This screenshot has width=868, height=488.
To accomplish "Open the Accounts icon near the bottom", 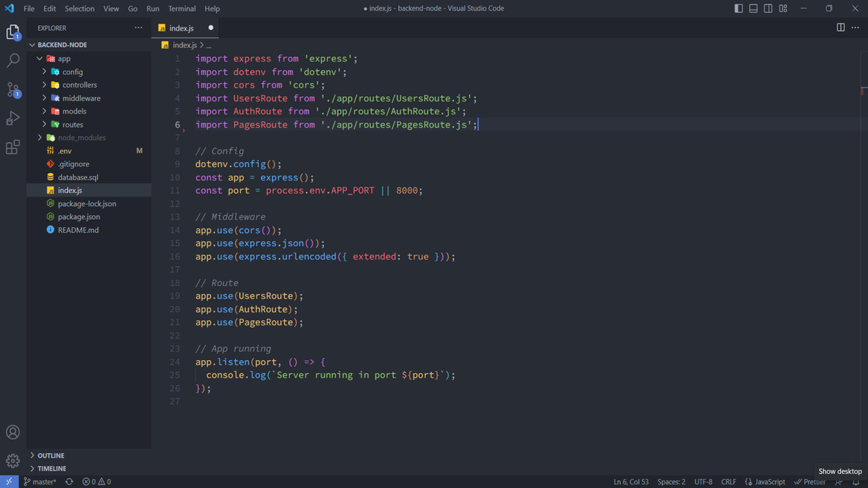I will [x=13, y=432].
